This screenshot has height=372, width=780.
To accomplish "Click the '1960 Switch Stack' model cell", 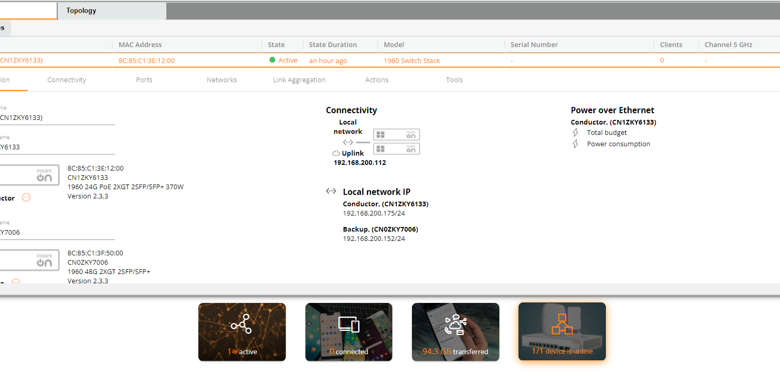I will click(412, 61).
